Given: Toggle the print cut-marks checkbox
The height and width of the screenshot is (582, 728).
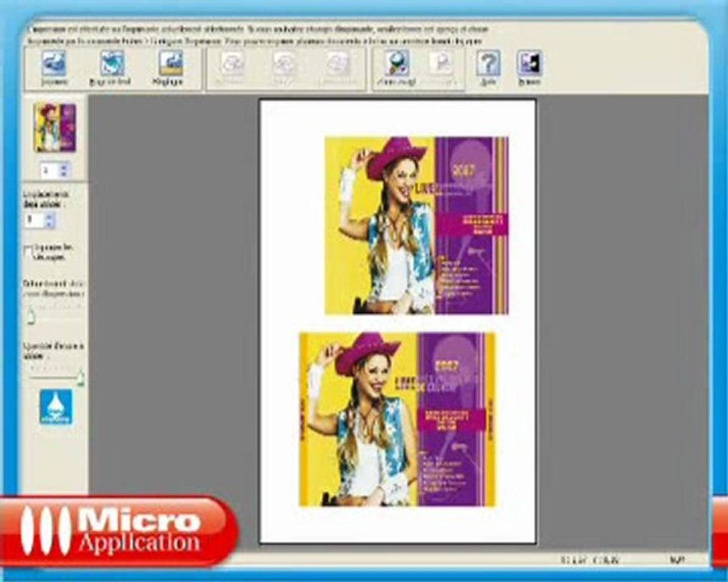Looking at the screenshot, I should (x=28, y=251).
